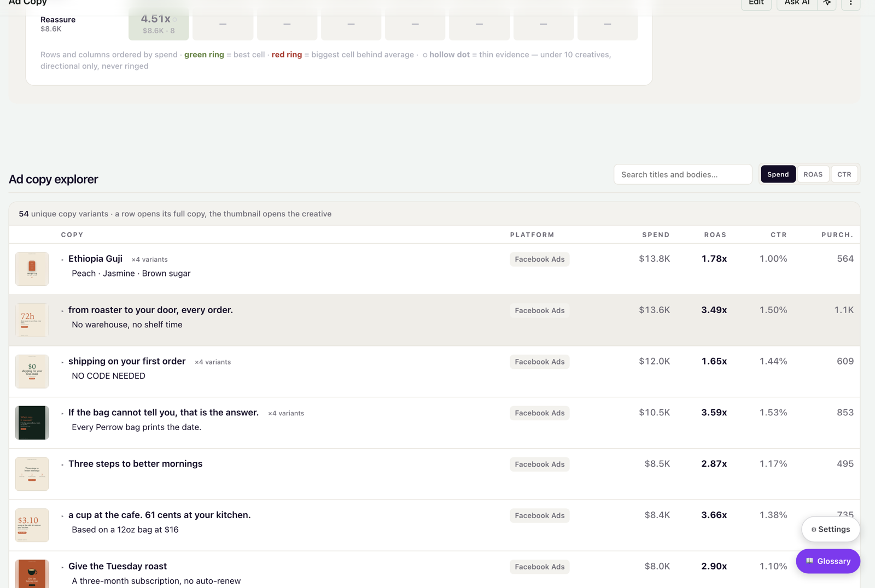Viewport: 875px width, 588px height.
Task: Click the Edit button
Action: point(756,3)
